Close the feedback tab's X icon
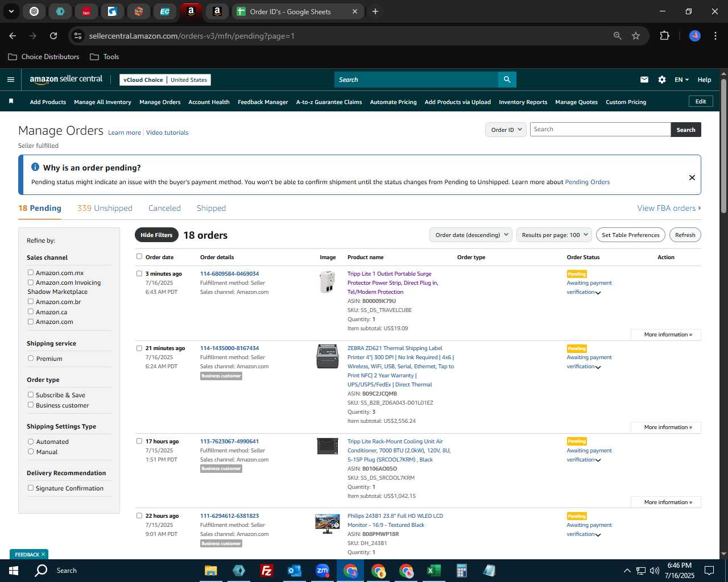The image size is (728, 582). click(x=43, y=554)
